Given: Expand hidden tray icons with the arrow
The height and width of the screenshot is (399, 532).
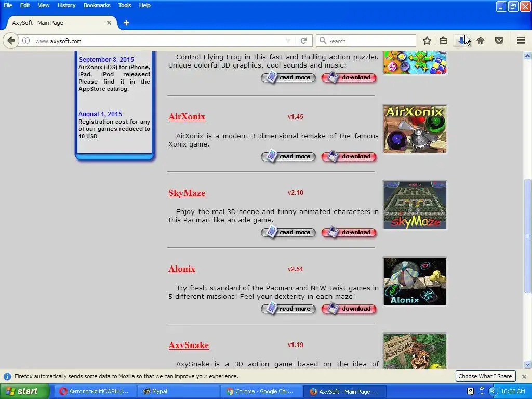Looking at the screenshot, I should [493, 392].
